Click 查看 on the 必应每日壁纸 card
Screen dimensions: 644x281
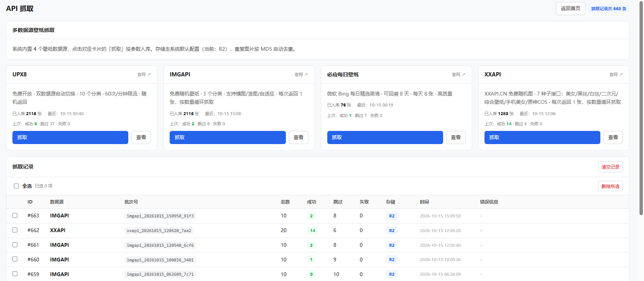click(456, 137)
